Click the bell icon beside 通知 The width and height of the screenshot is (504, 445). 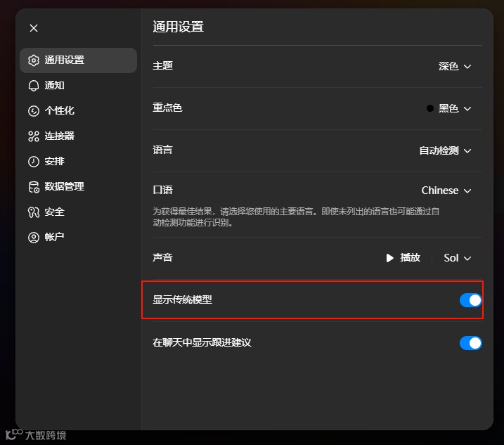(34, 86)
